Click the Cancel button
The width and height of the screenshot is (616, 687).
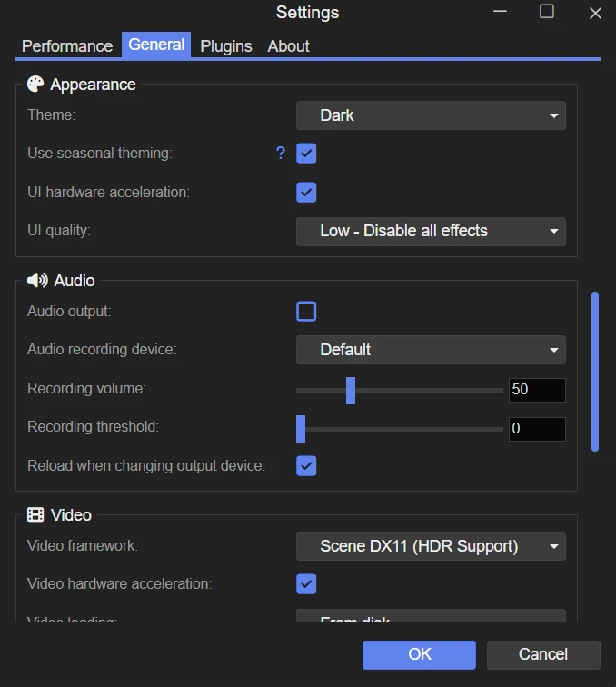[543, 654]
